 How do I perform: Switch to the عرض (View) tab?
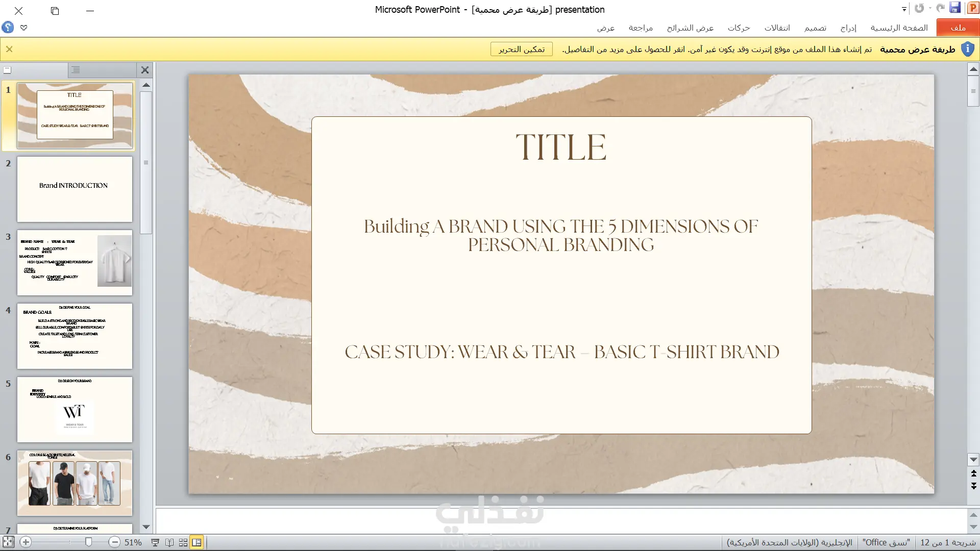tap(606, 28)
